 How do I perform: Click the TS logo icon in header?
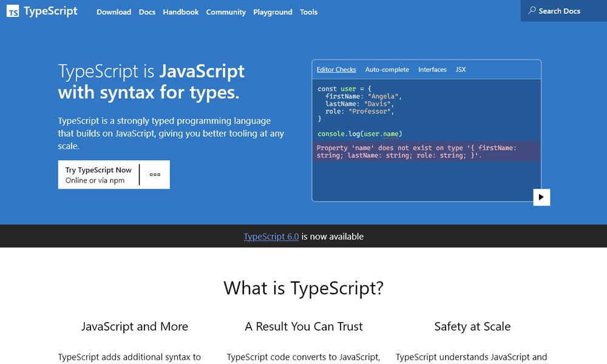click(x=13, y=11)
